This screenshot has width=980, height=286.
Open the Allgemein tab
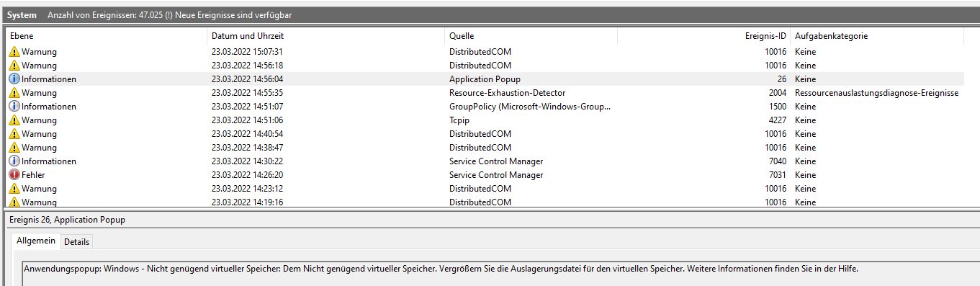36,241
